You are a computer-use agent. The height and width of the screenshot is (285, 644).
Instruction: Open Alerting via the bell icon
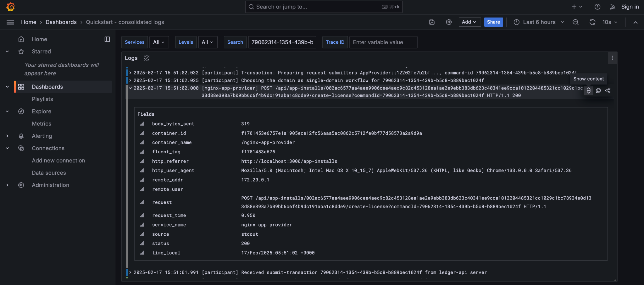click(x=21, y=136)
